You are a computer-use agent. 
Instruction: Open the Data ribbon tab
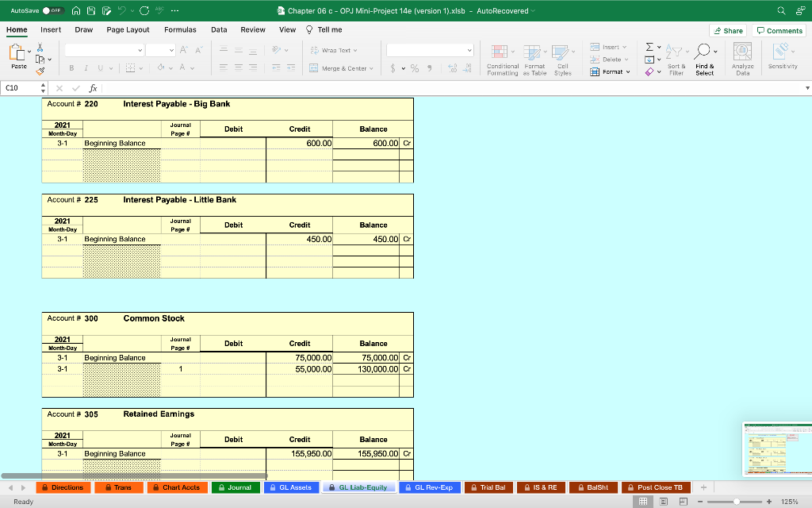[x=219, y=29]
